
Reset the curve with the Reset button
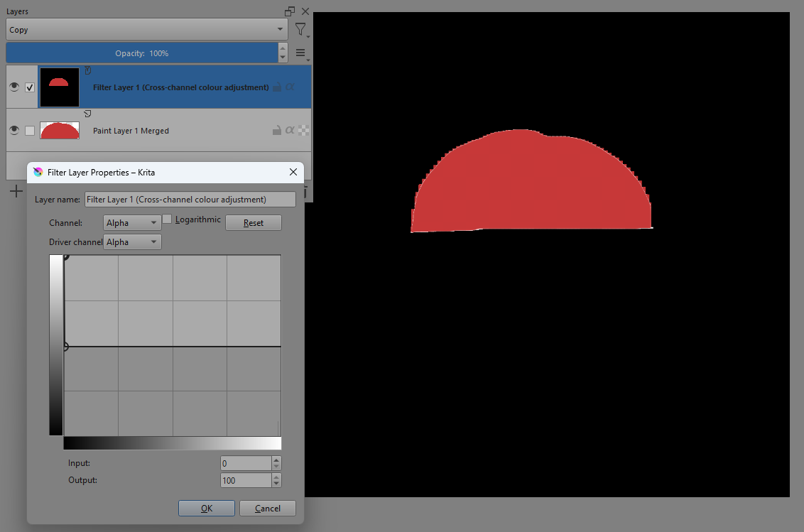253,223
